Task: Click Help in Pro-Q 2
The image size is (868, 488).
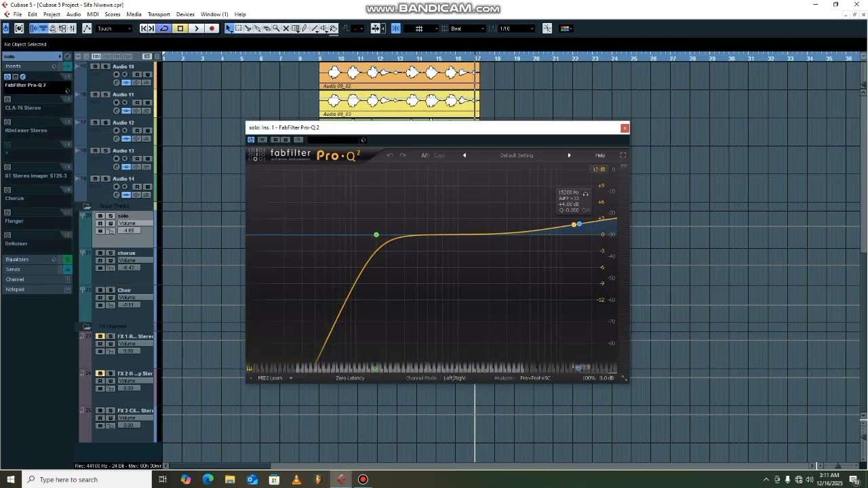Action: [600, 155]
